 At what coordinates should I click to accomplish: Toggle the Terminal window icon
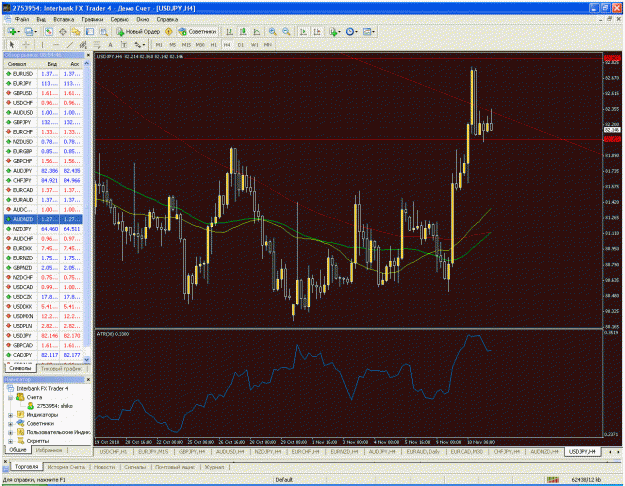coord(90,31)
